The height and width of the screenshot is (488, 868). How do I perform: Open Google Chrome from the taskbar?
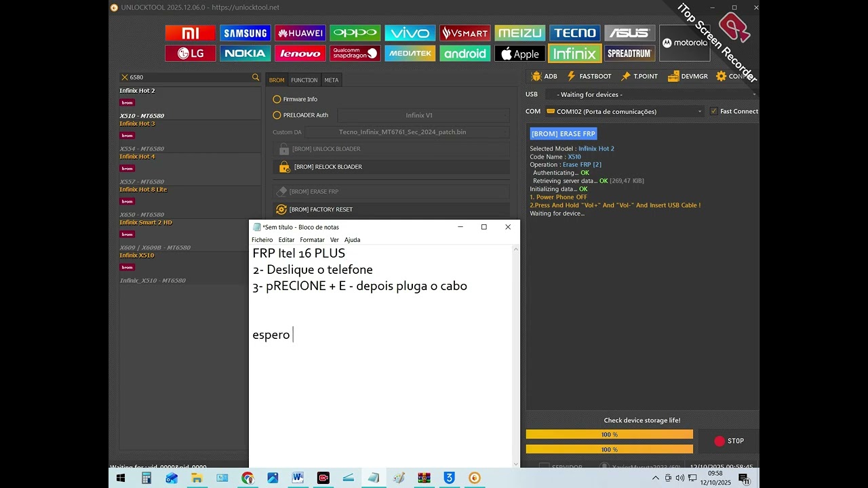tap(248, 478)
